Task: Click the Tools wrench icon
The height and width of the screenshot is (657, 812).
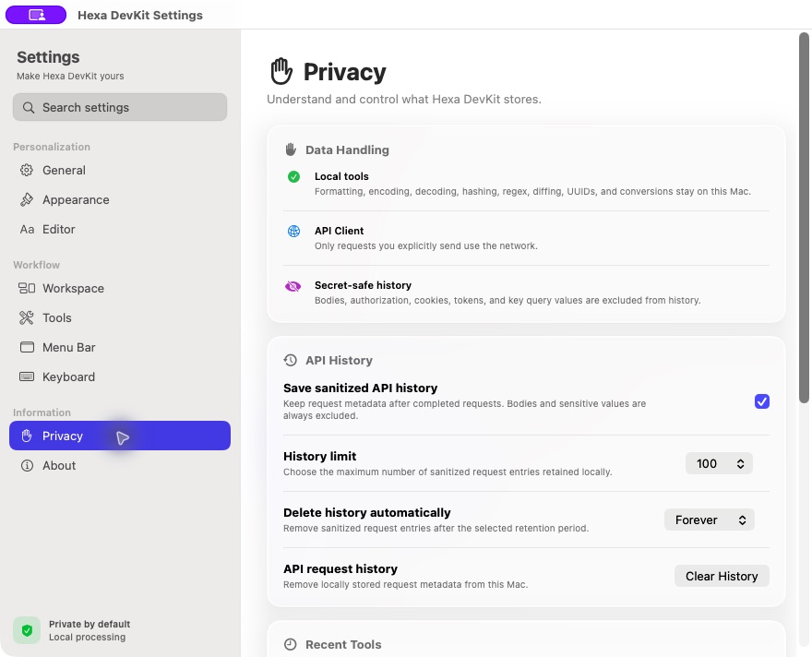Action: coord(27,317)
